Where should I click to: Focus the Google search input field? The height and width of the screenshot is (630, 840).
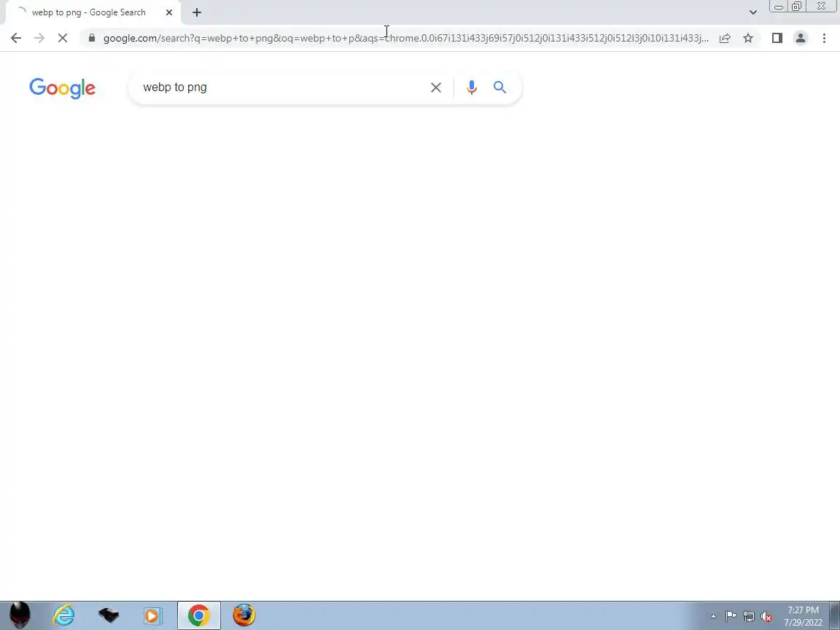281,87
